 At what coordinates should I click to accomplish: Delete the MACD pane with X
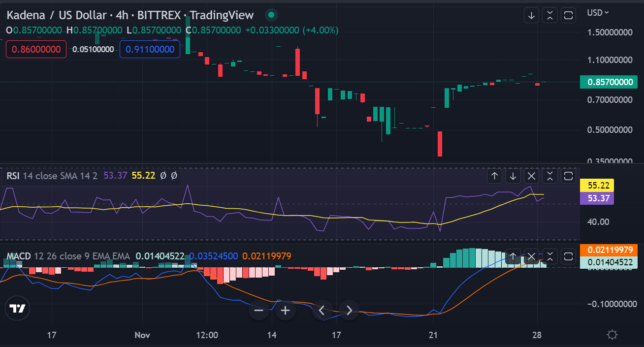(x=531, y=256)
